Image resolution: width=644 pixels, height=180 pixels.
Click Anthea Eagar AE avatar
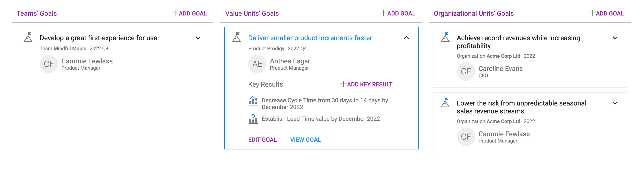coord(257,64)
